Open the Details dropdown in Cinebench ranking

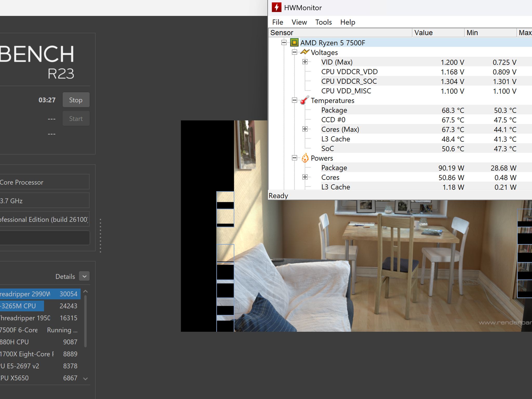(x=84, y=276)
